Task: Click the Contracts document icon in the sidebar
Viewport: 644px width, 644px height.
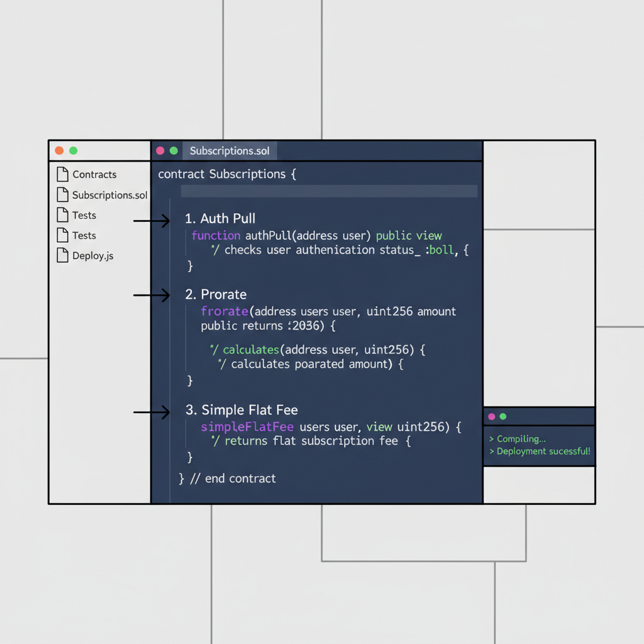Action: [63, 174]
